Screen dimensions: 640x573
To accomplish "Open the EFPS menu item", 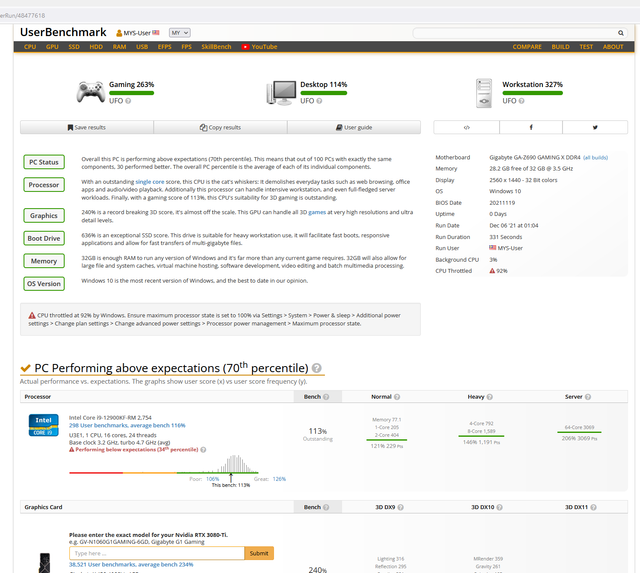I will point(165,47).
